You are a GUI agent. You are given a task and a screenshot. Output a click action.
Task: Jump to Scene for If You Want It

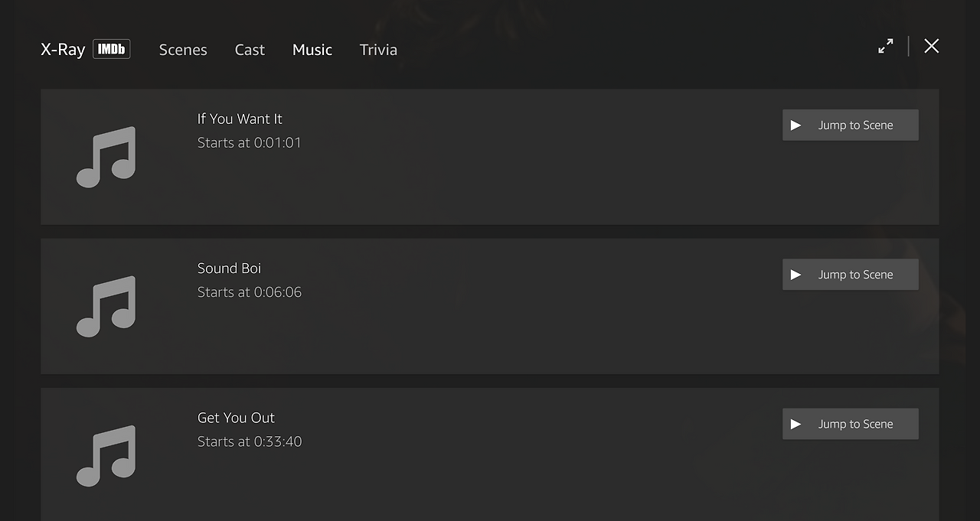pyautogui.click(x=850, y=125)
